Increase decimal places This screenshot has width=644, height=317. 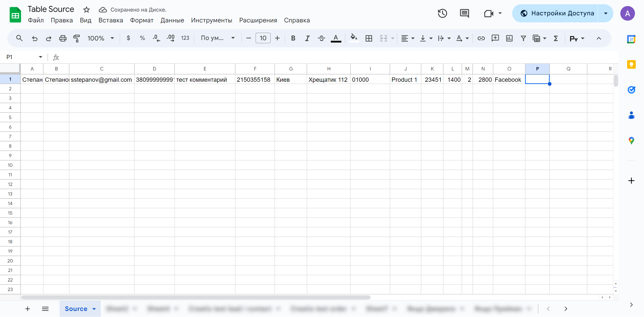(x=171, y=38)
